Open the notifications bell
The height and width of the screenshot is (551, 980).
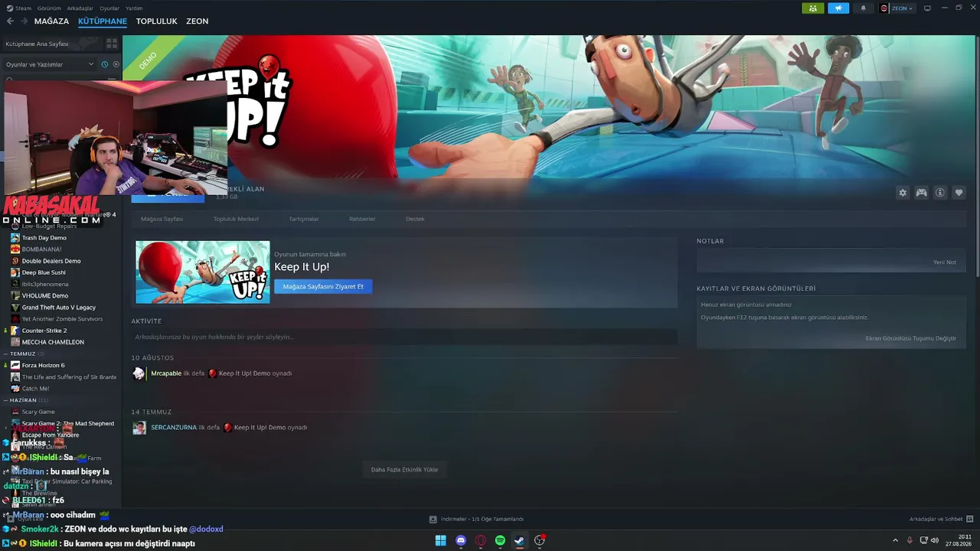coord(864,8)
